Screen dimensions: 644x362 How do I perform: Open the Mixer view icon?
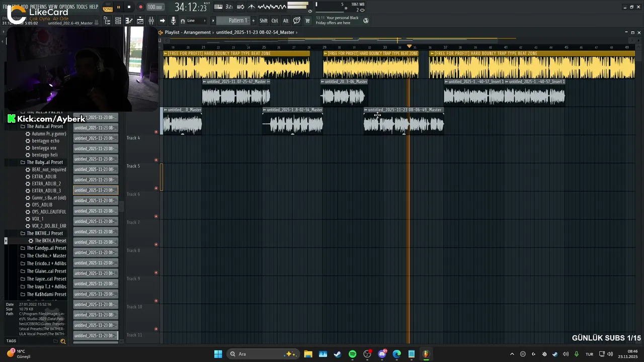coord(151,21)
